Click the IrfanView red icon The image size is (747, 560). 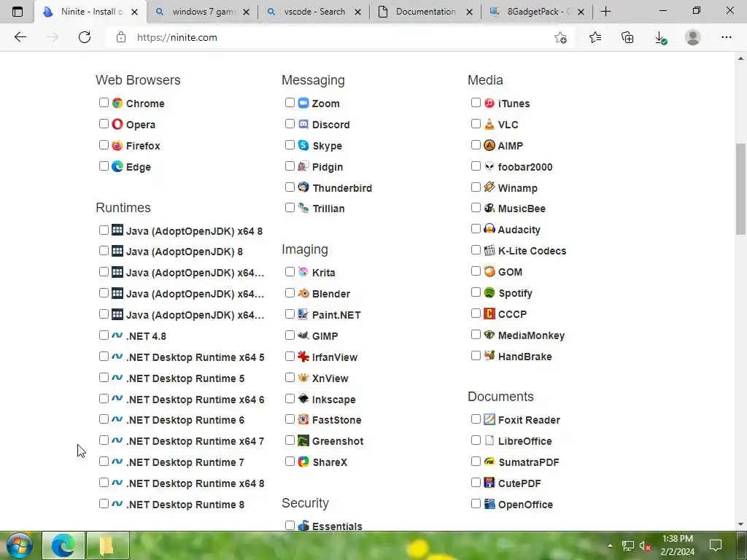pos(303,357)
